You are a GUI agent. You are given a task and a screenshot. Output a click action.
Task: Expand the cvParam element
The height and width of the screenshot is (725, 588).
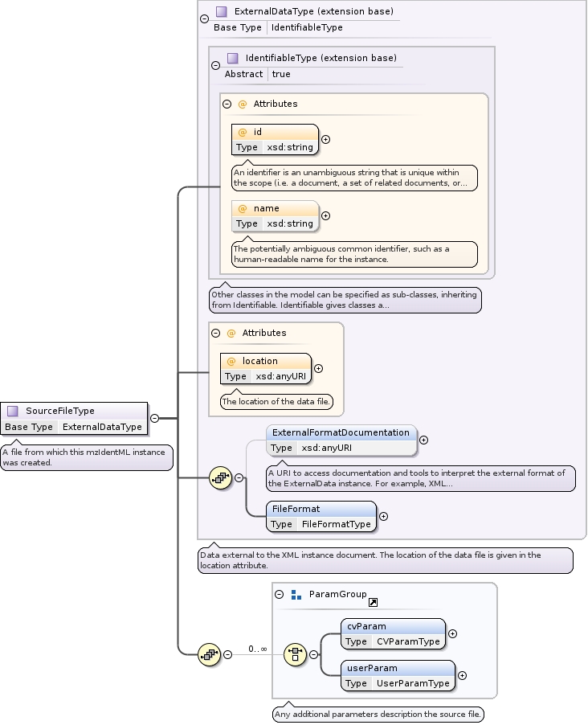(x=452, y=633)
